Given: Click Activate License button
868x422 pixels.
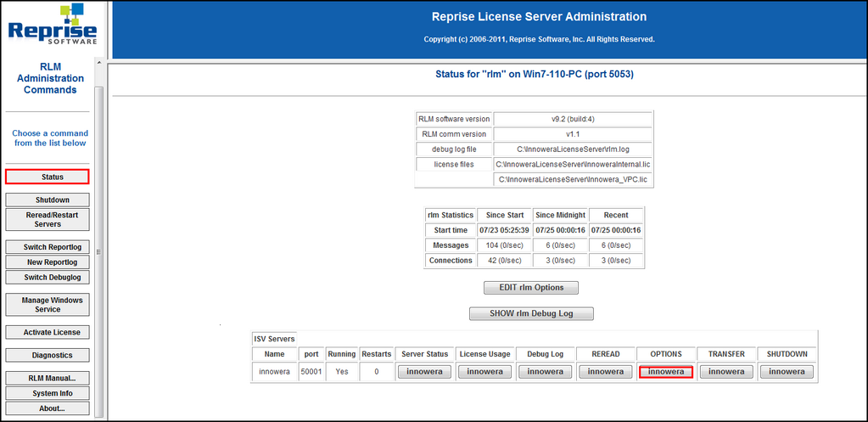Looking at the screenshot, I should pos(47,332).
